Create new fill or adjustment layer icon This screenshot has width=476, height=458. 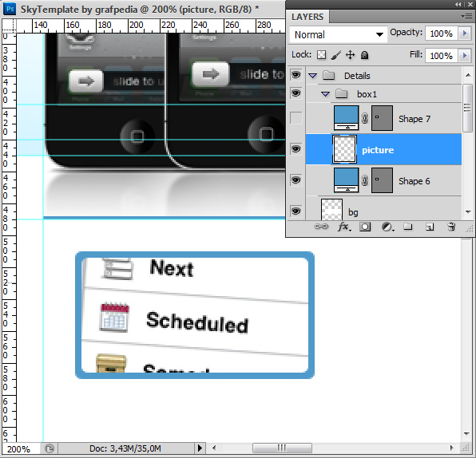(387, 227)
